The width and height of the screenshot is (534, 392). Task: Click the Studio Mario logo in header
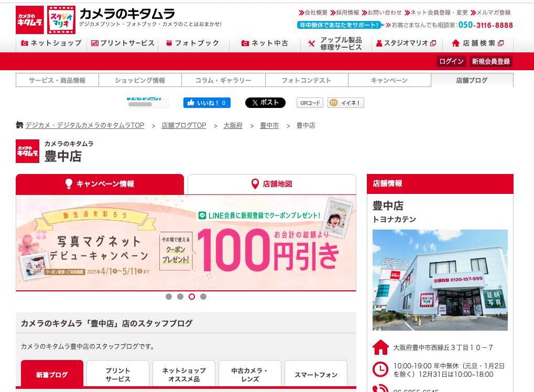(61, 20)
